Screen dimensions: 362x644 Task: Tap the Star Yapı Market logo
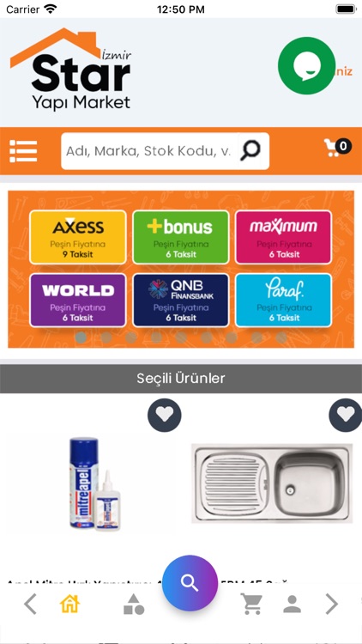coord(71,69)
